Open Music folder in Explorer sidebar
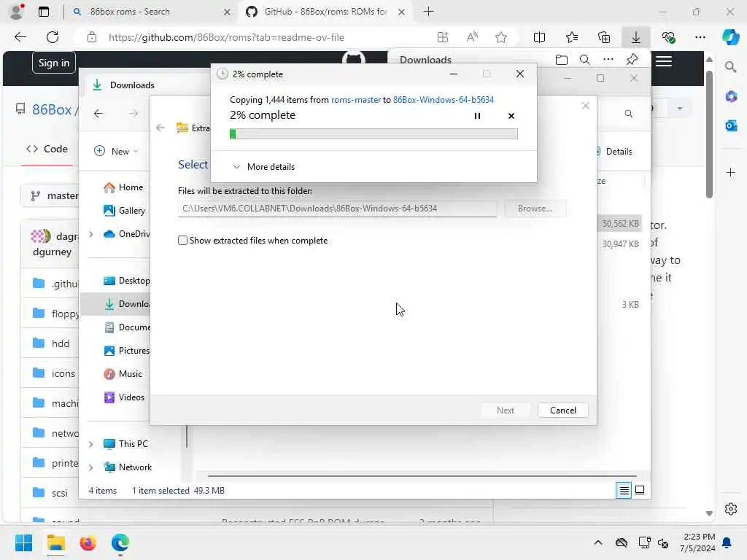The image size is (747, 560). pyautogui.click(x=123, y=374)
